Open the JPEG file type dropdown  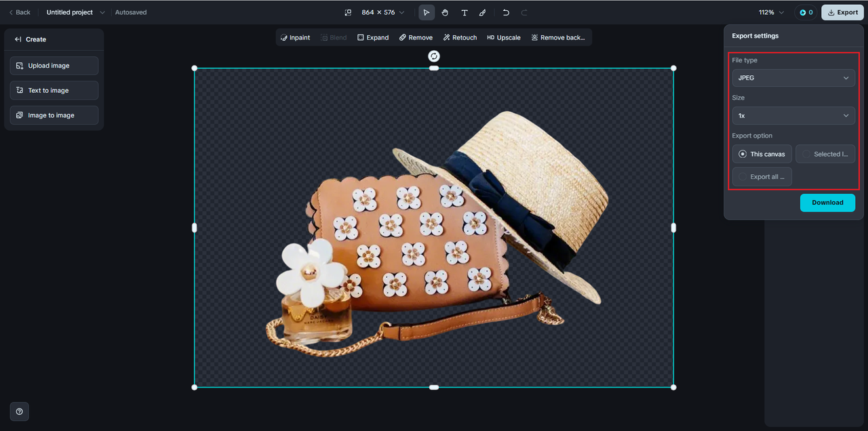[793, 78]
